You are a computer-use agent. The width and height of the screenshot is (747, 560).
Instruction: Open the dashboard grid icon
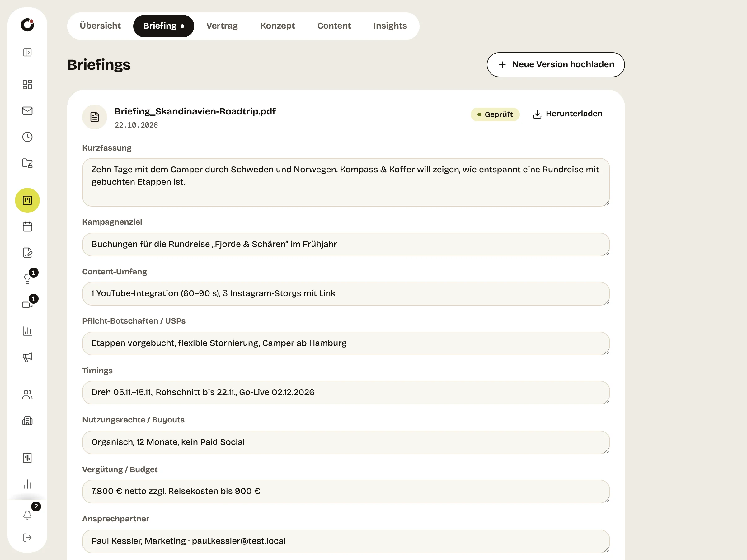coord(27,84)
